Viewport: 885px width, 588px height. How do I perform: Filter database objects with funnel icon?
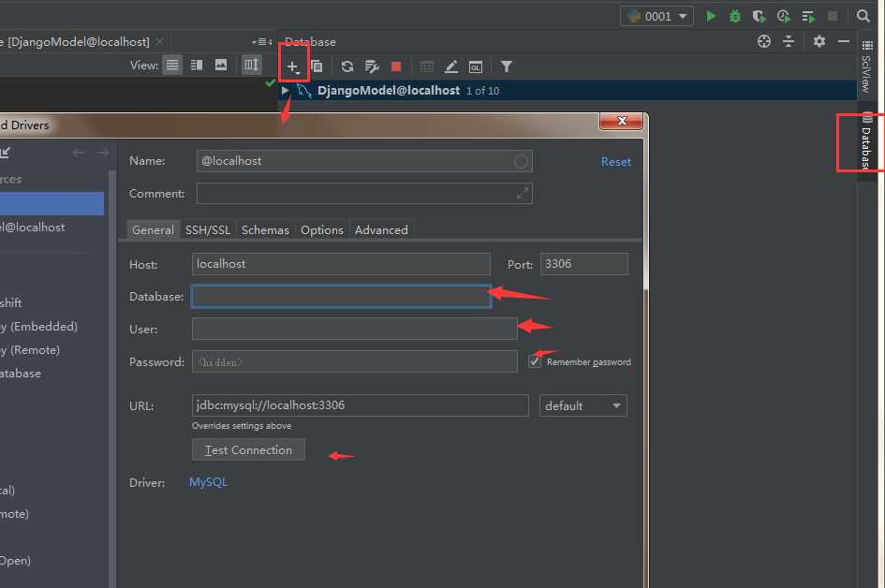click(x=507, y=66)
